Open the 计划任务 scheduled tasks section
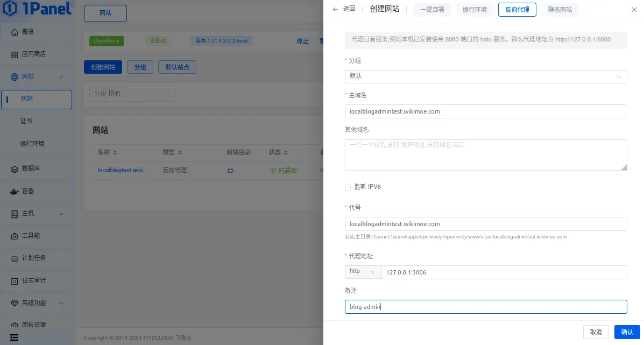644x345 pixels. click(x=35, y=258)
